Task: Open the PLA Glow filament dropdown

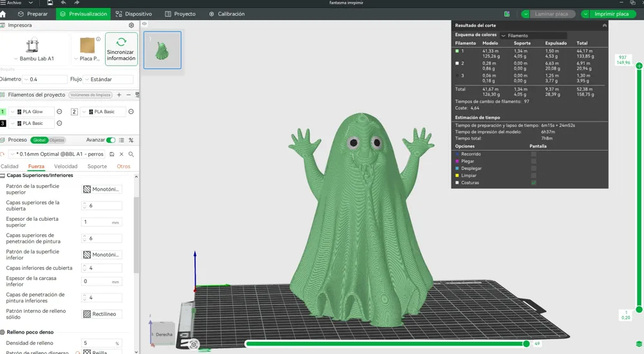Action: (x=31, y=112)
